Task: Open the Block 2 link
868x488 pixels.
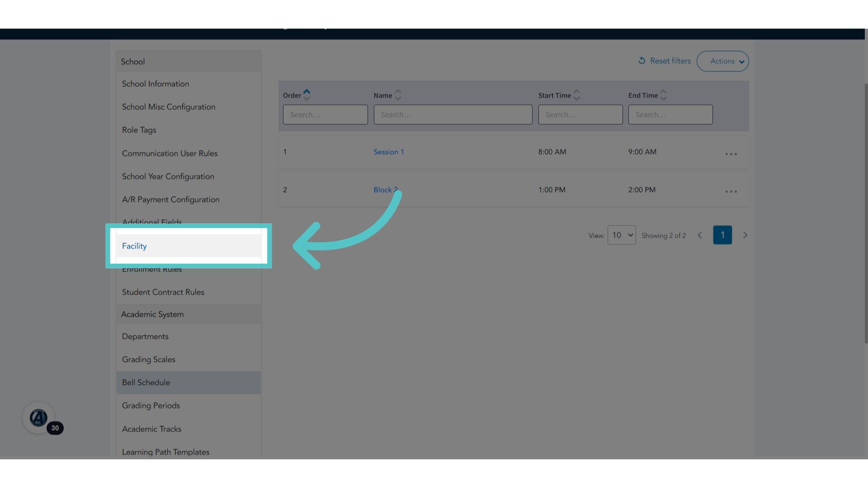Action: point(385,190)
